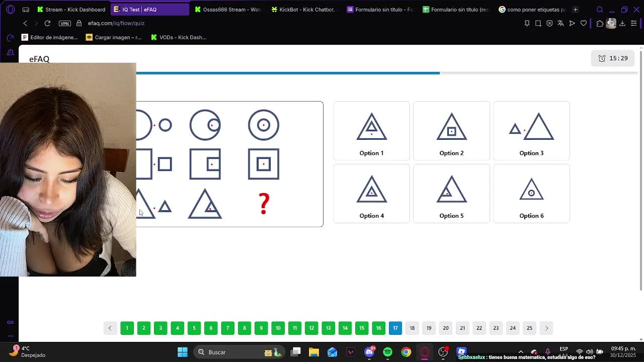
Task: Show hidden system tray icons
Action: 521,352
